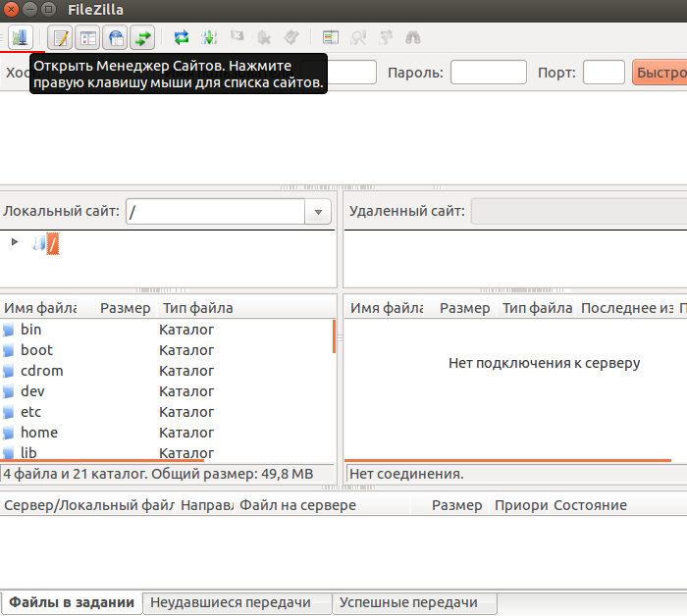The width and height of the screenshot is (687, 616).
Task: Select the boot folder row
Action: pos(167,350)
